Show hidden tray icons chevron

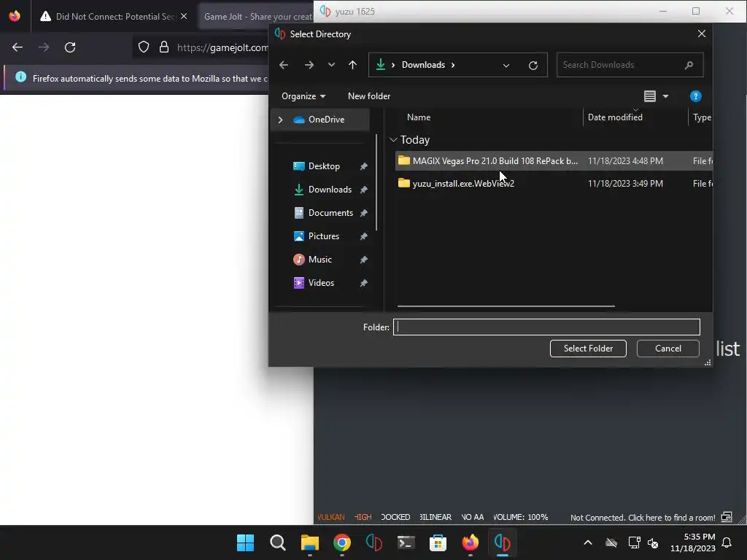(588, 542)
